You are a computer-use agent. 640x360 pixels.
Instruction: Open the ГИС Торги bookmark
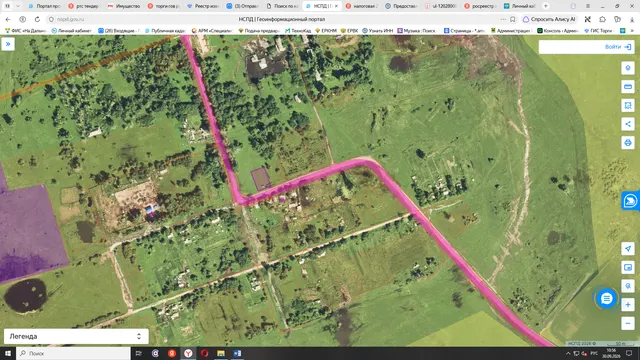coord(598,31)
